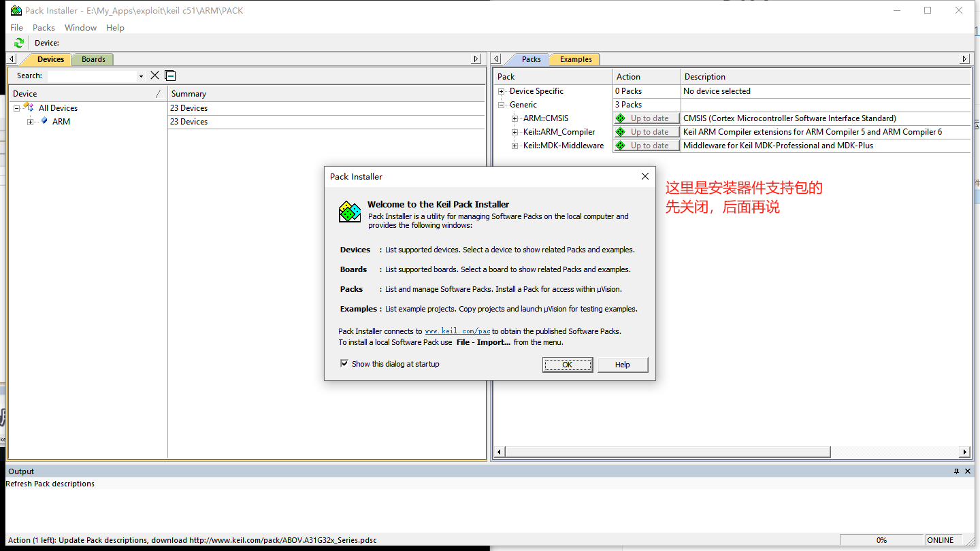Click left scroll arrow of Devices tabs

point(12,59)
